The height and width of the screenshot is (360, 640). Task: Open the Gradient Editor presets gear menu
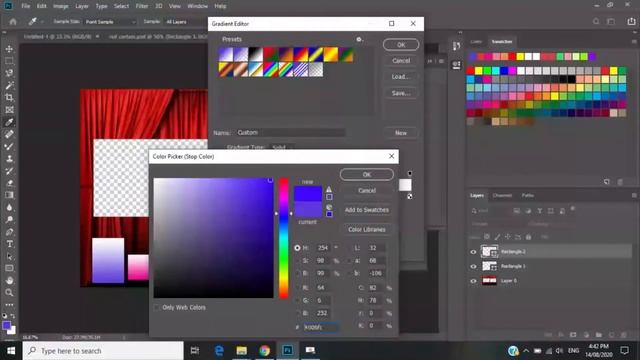tap(359, 40)
